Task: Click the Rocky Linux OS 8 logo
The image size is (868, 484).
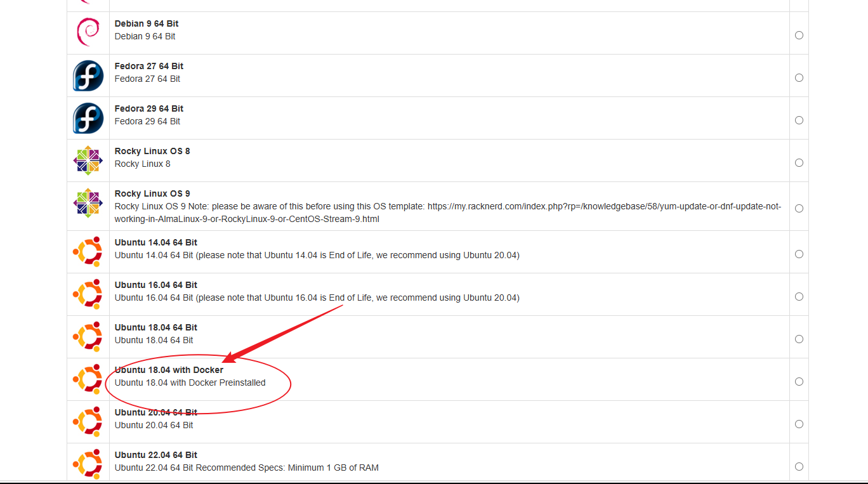Action: pos(88,160)
